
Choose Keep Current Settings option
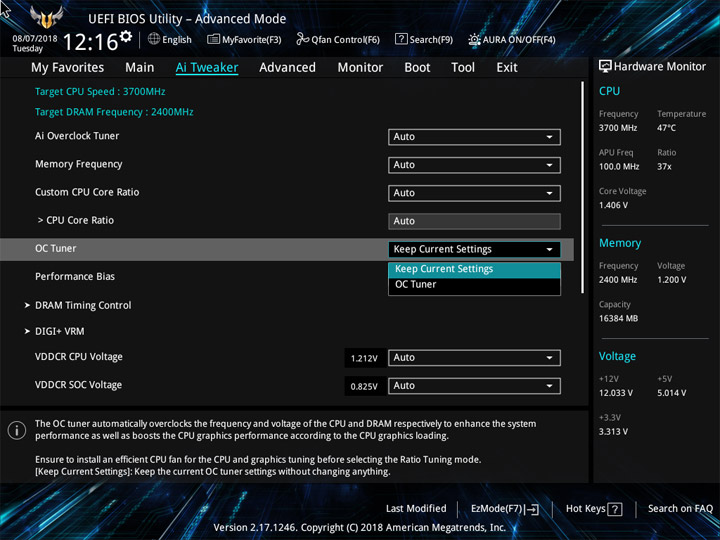474,270
